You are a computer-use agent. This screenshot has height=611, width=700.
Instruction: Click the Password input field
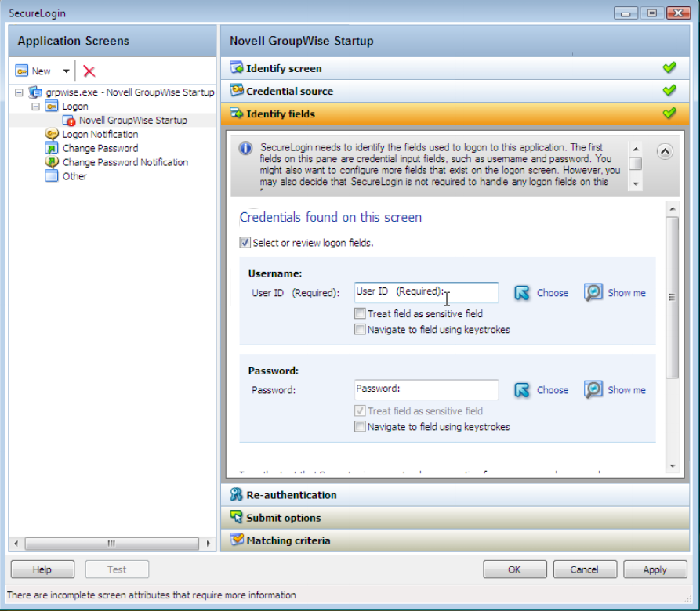point(426,390)
